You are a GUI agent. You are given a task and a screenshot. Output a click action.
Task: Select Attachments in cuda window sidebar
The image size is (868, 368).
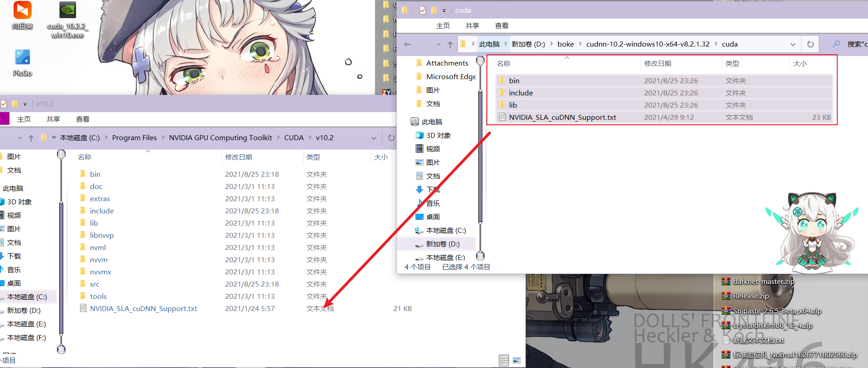pyautogui.click(x=442, y=63)
